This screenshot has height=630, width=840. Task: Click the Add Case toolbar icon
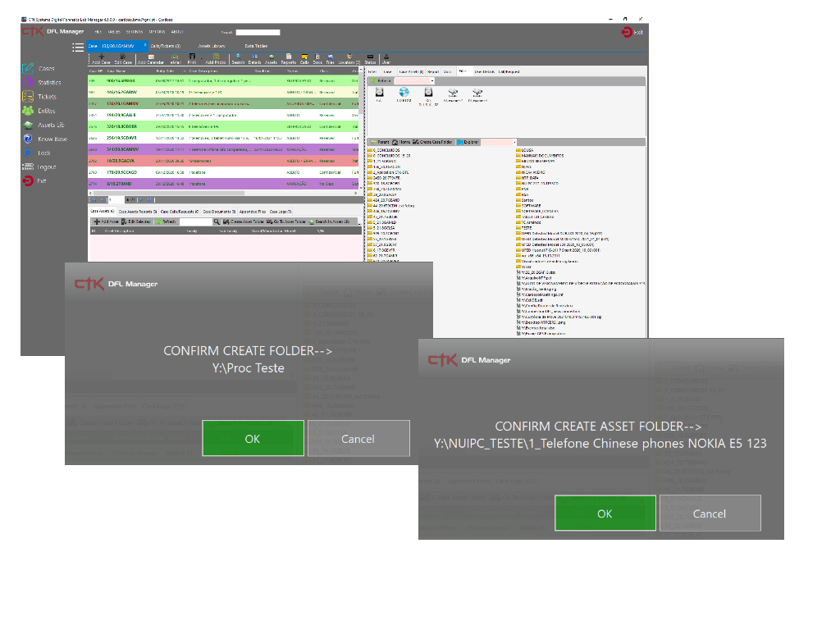pos(101,58)
